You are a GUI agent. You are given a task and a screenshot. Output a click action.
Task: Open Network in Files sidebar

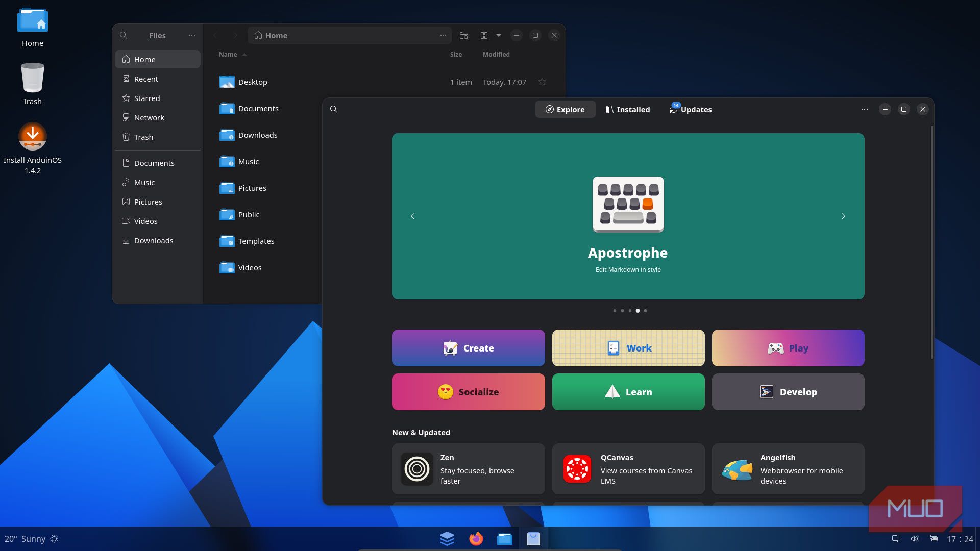pos(158,117)
